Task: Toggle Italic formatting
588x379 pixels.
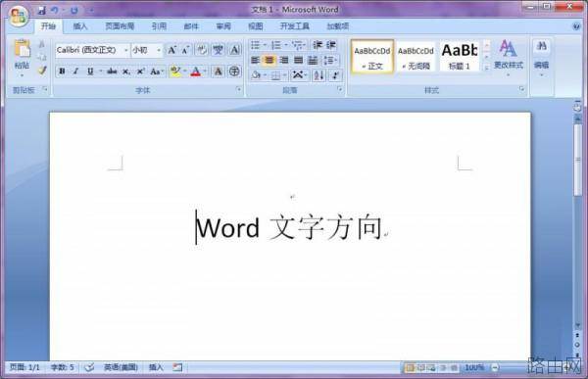Action: pyautogui.click(x=75, y=71)
